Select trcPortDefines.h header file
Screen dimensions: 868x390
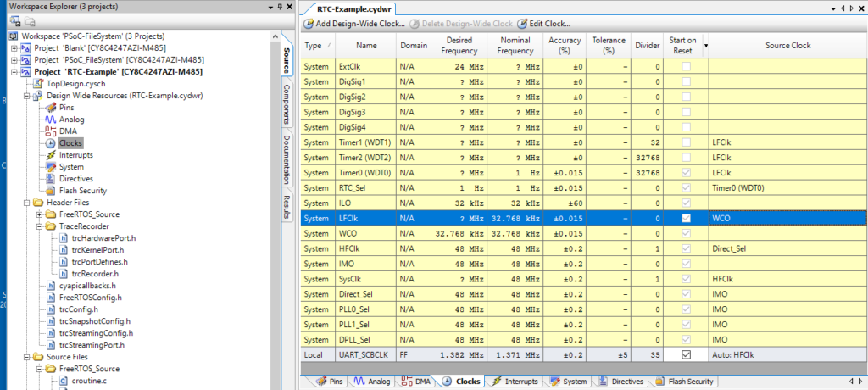click(100, 262)
